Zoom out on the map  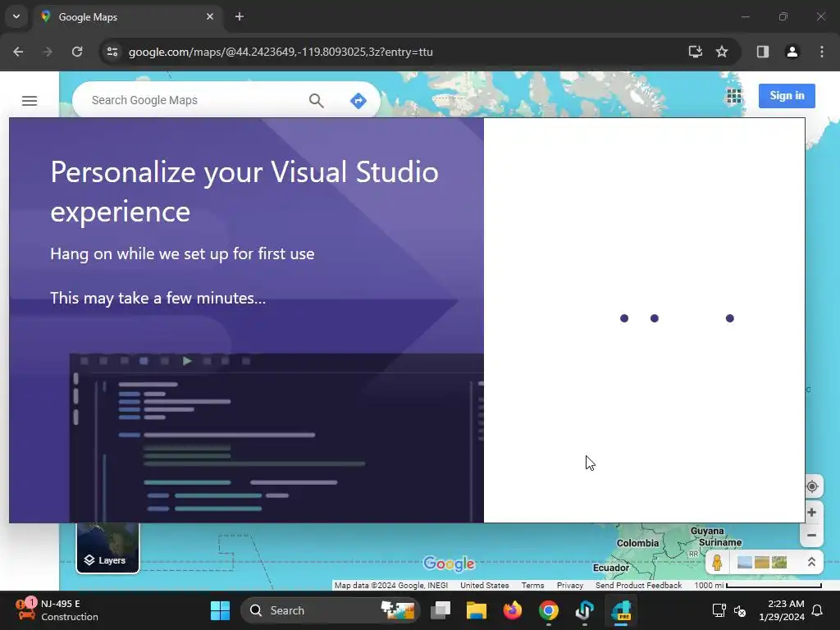pyautogui.click(x=811, y=535)
